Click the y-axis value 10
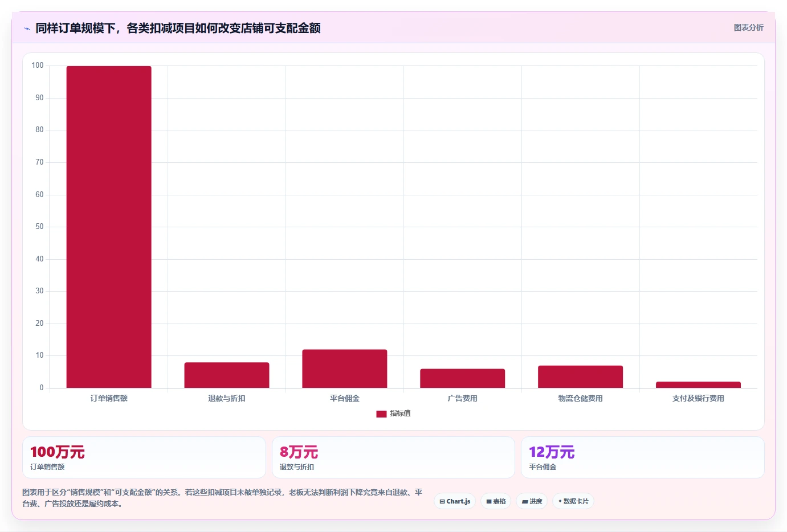 (x=39, y=355)
